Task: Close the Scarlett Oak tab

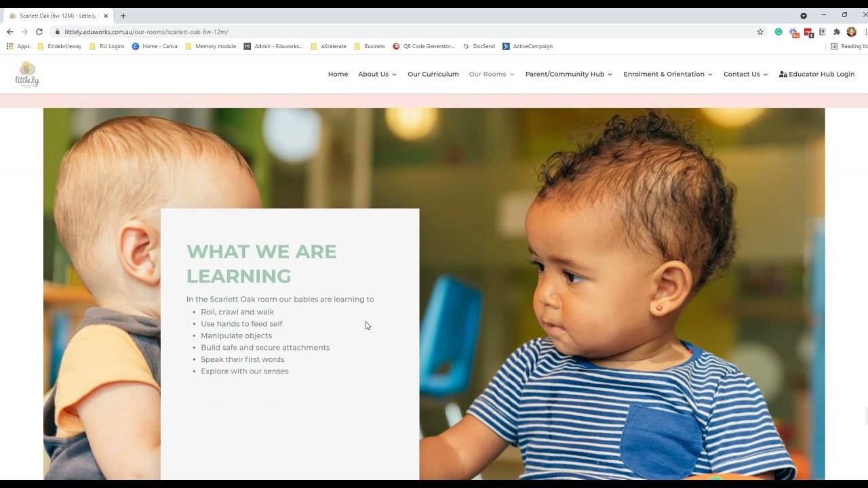Action: pyautogui.click(x=106, y=16)
